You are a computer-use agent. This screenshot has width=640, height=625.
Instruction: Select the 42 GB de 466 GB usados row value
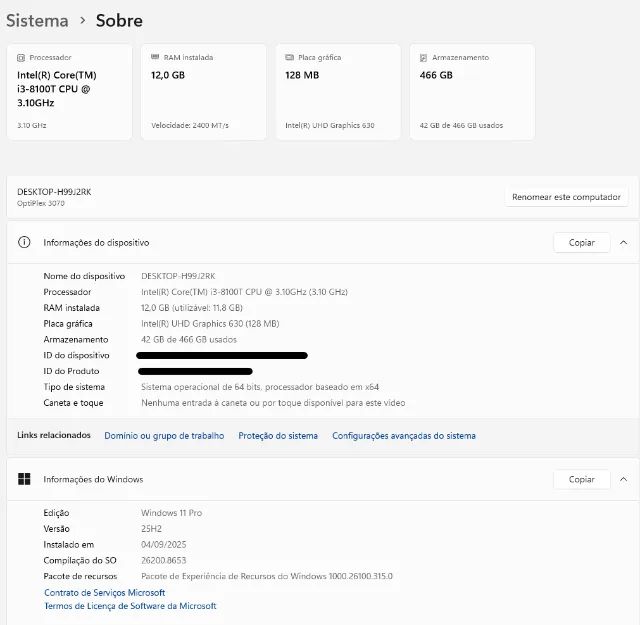pyautogui.click(x=189, y=340)
